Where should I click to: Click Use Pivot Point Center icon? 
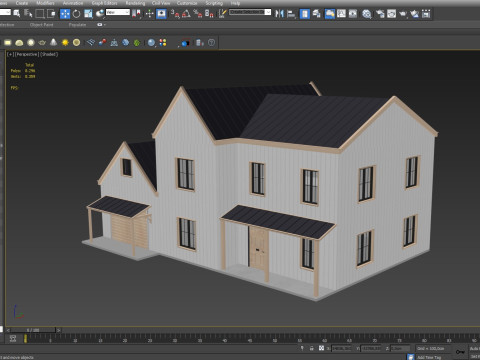click(x=136, y=14)
